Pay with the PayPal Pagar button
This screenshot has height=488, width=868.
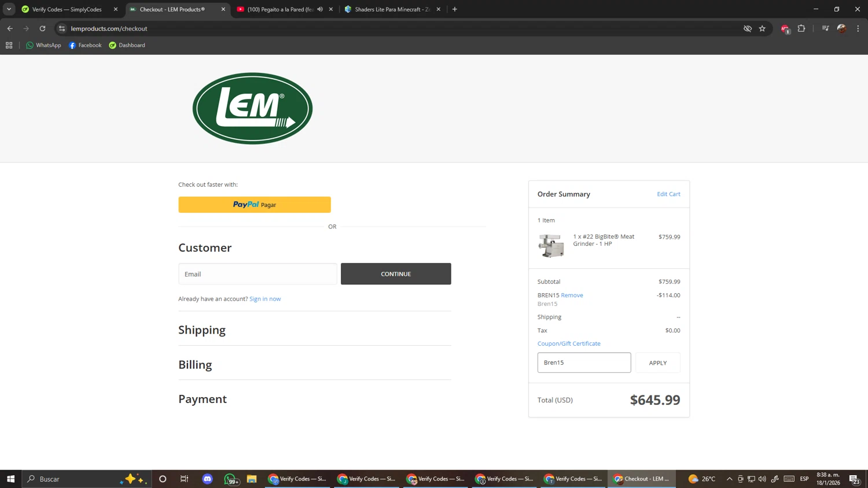[255, 205]
